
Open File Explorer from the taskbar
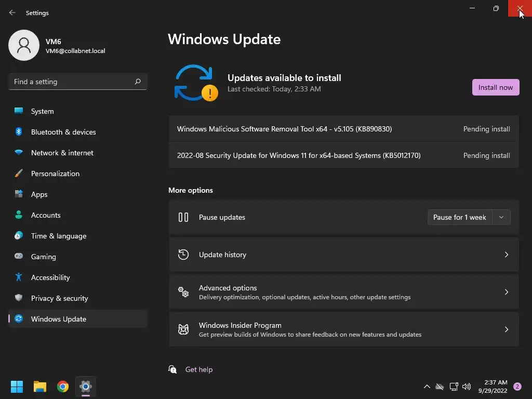click(x=40, y=387)
